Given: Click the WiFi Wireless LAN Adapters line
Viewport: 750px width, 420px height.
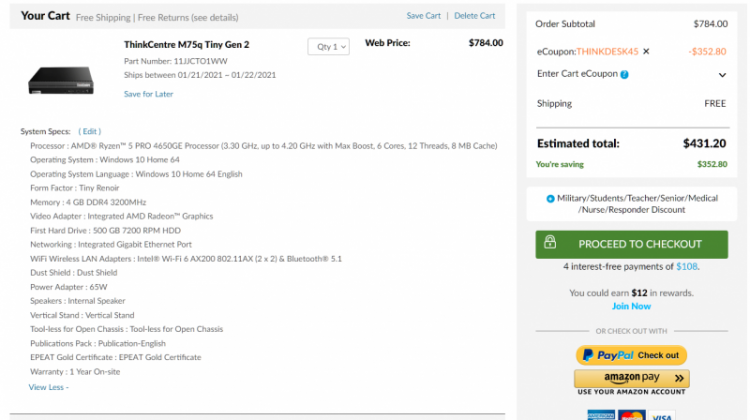Looking at the screenshot, I should click(x=186, y=259).
